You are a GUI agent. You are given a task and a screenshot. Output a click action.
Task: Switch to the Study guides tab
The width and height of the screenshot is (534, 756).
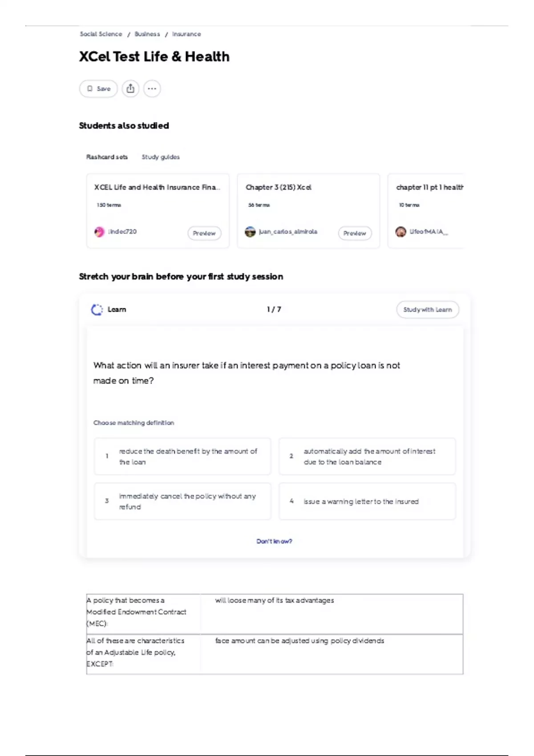pos(161,157)
